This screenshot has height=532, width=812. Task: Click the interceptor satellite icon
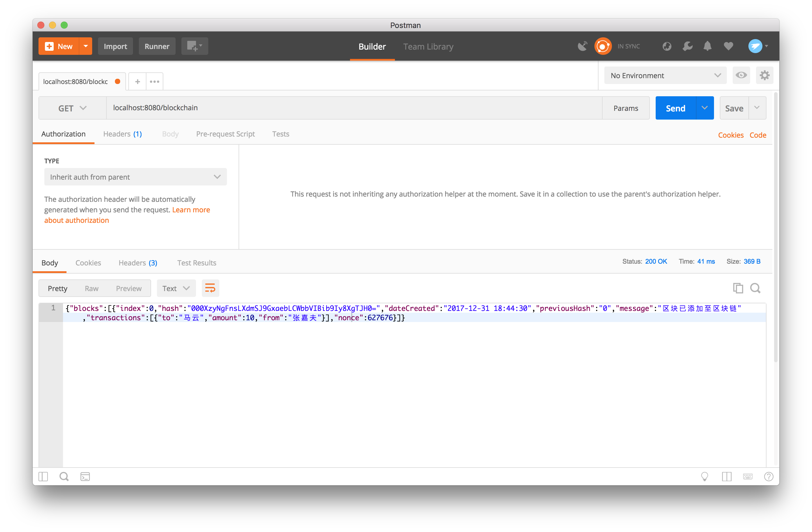pyautogui.click(x=582, y=46)
